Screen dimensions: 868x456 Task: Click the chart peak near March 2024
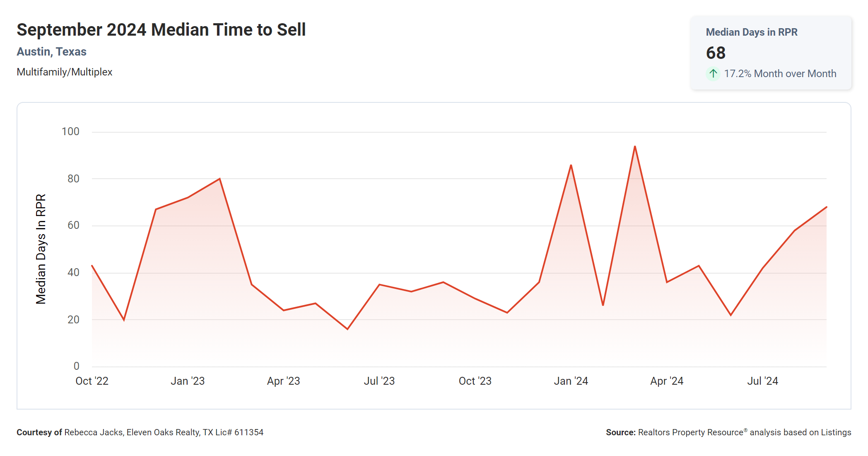[635, 147]
